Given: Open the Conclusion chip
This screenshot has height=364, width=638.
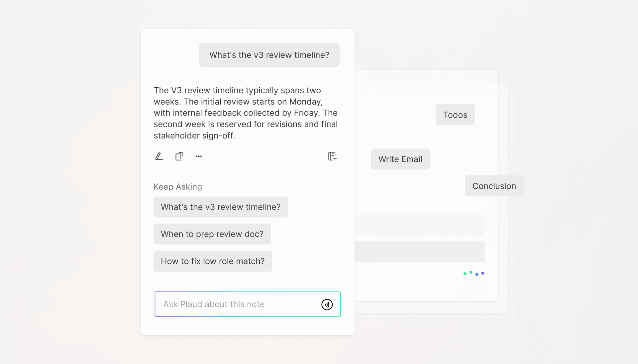Looking at the screenshot, I should (x=494, y=186).
